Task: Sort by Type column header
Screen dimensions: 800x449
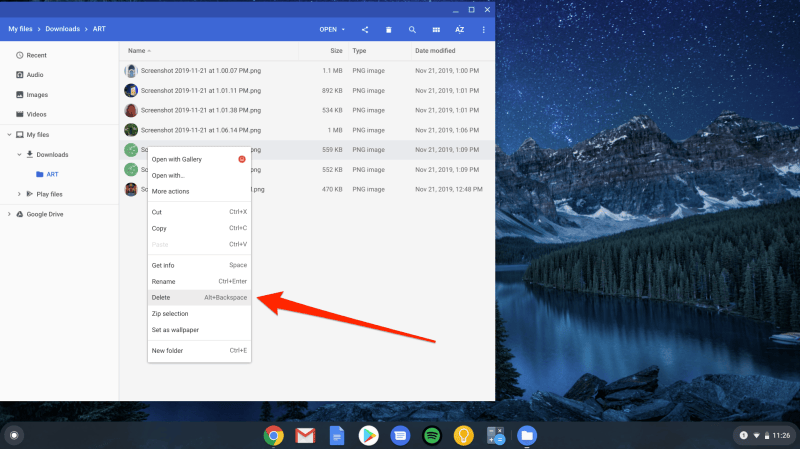Action: pyautogui.click(x=359, y=51)
